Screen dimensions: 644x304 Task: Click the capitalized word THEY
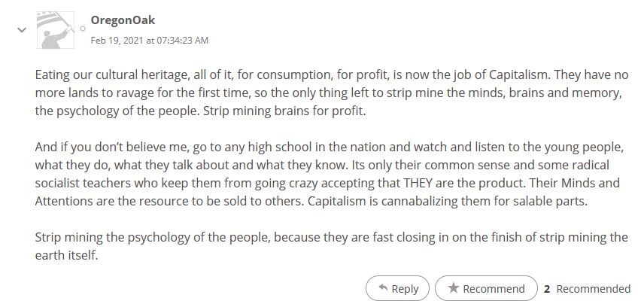(x=418, y=183)
